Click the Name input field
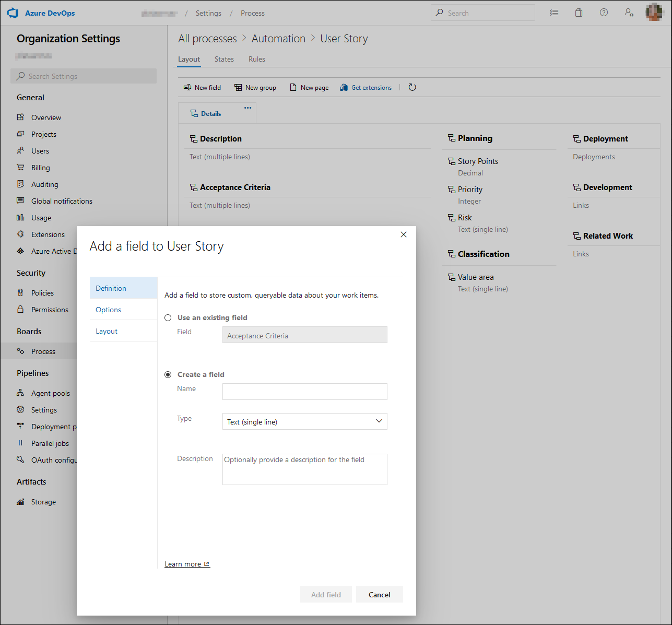The height and width of the screenshot is (625, 672). 305,392
